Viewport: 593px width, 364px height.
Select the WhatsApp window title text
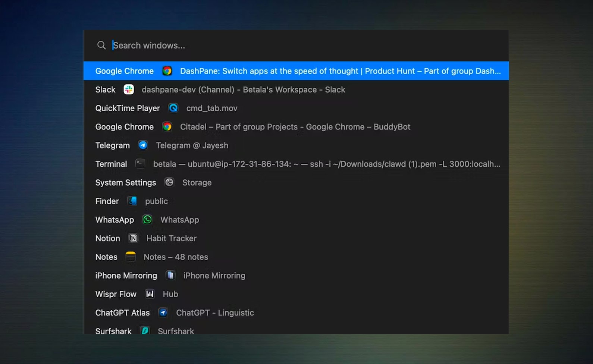click(x=180, y=220)
